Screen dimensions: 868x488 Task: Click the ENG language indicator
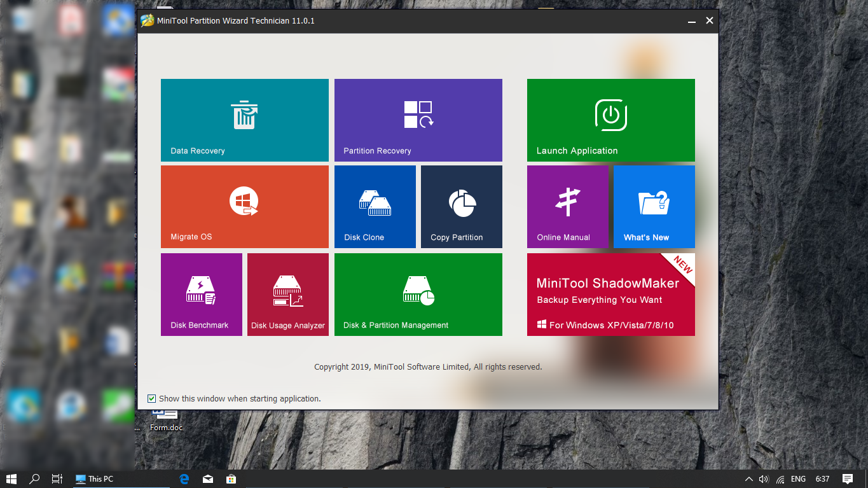[799, 479]
